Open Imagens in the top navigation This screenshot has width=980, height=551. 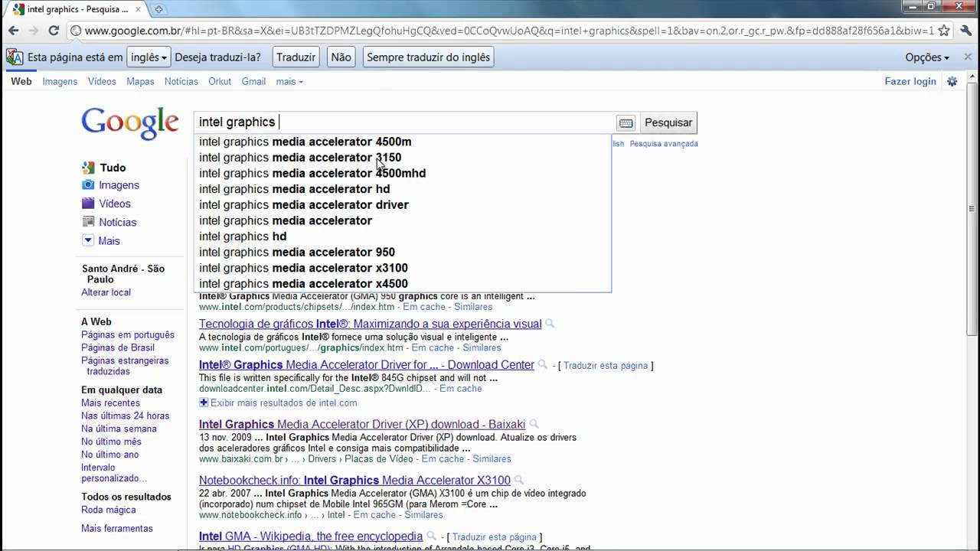(x=60, y=81)
